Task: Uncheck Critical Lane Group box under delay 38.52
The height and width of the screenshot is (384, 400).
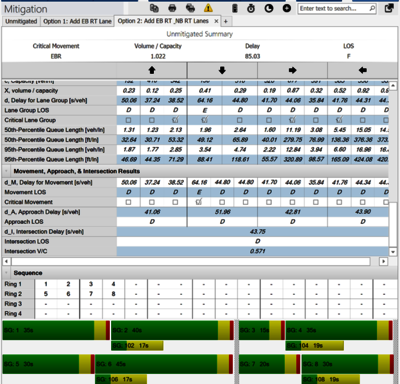Action: click(175, 120)
